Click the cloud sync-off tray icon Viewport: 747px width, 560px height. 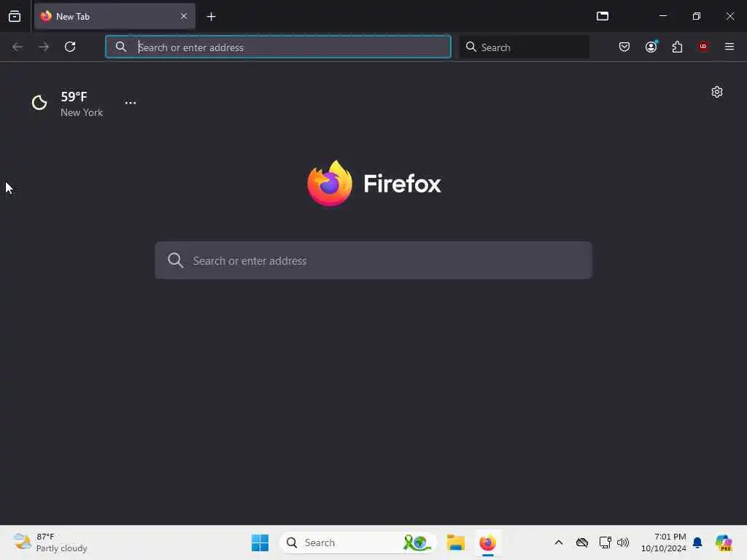(581, 542)
